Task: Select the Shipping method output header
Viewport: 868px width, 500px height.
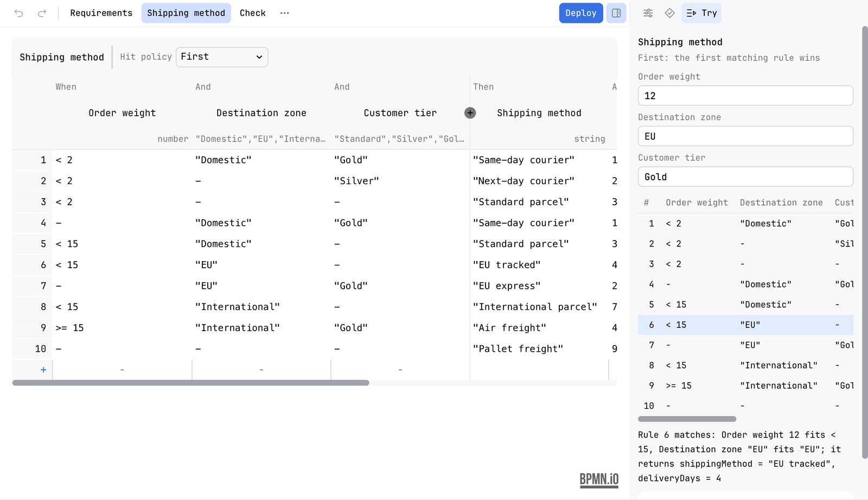Action: pyautogui.click(x=539, y=113)
